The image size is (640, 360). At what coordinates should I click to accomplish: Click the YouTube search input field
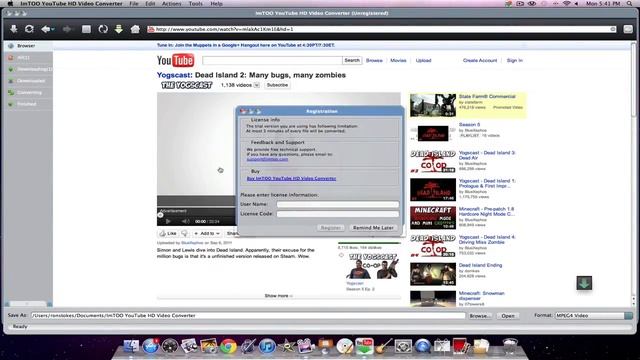[x=272, y=60]
